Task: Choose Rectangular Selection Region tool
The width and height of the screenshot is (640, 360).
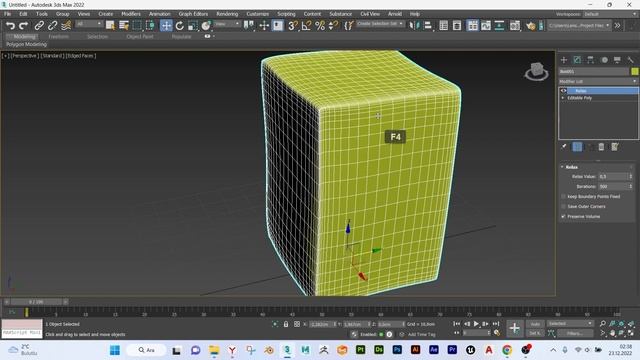Action: point(137,26)
